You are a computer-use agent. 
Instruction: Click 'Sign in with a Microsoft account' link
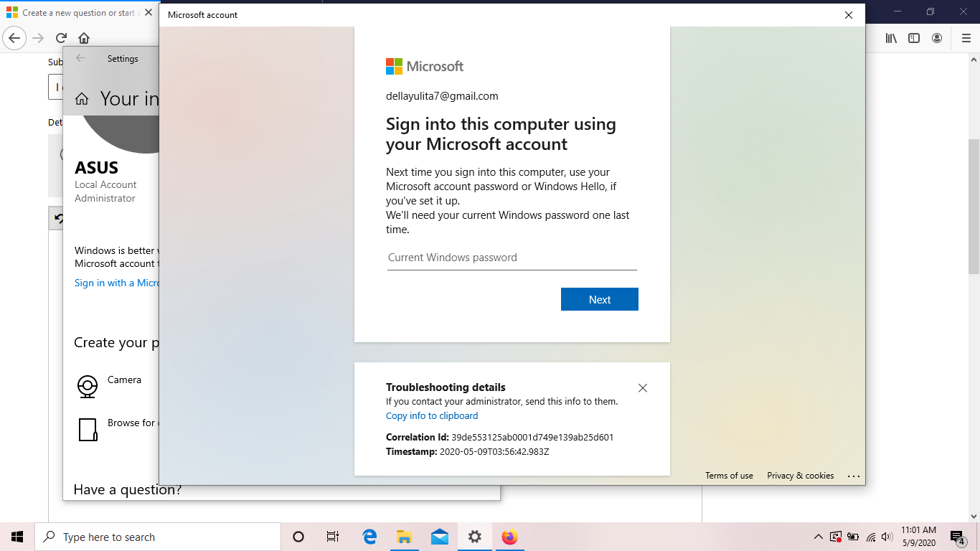[x=117, y=283]
